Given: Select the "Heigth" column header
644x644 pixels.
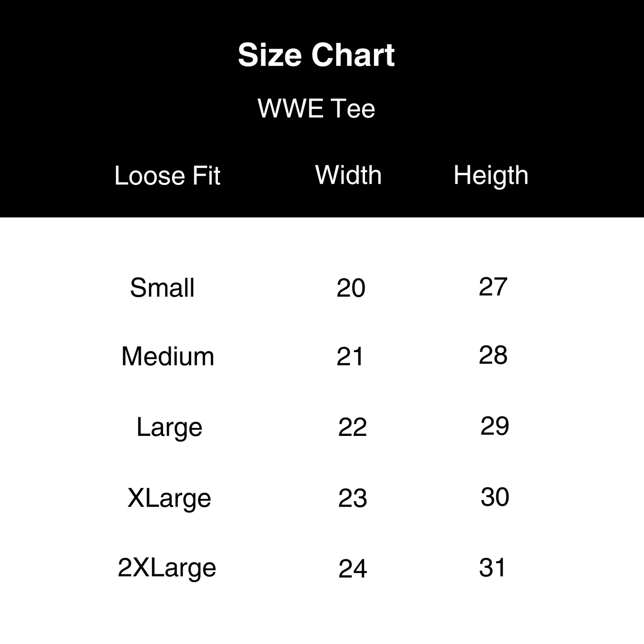Looking at the screenshot, I should click(x=491, y=175).
